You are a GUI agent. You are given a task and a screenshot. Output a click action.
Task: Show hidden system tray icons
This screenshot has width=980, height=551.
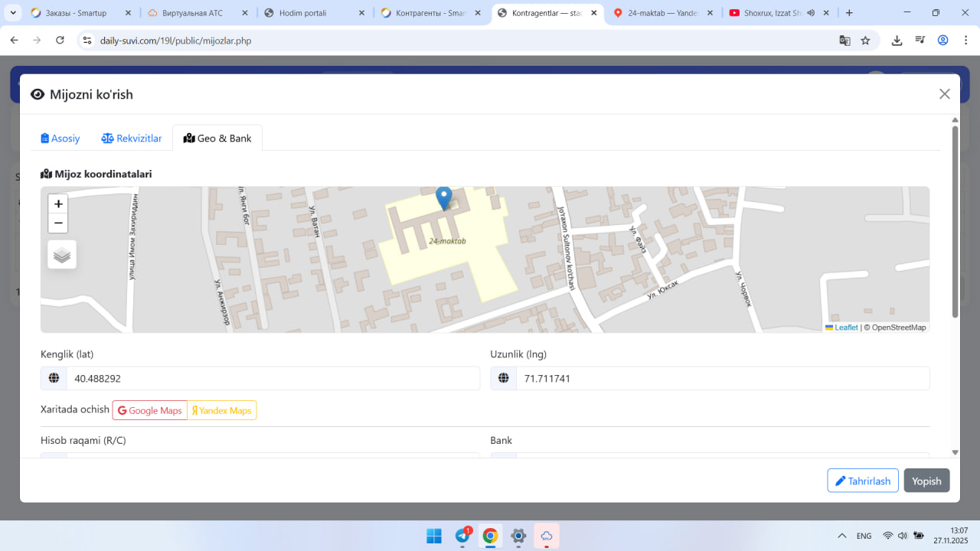click(842, 536)
